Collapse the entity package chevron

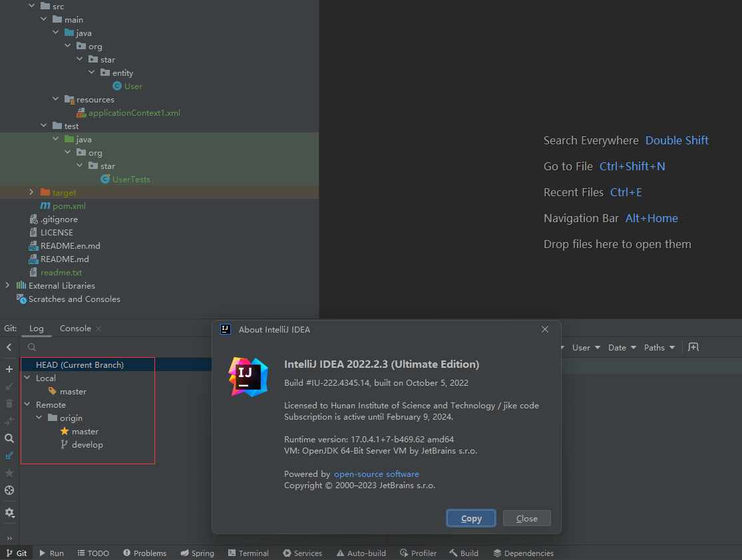[x=91, y=72]
